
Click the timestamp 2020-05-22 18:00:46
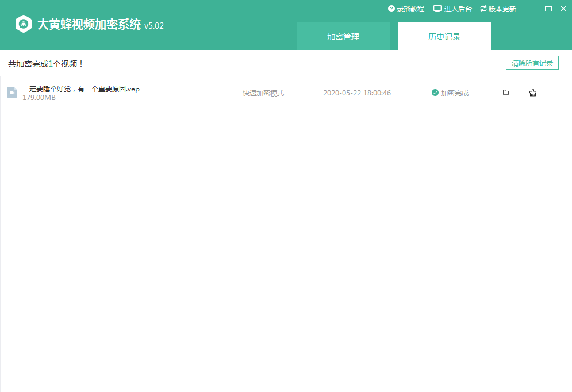[x=357, y=93]
